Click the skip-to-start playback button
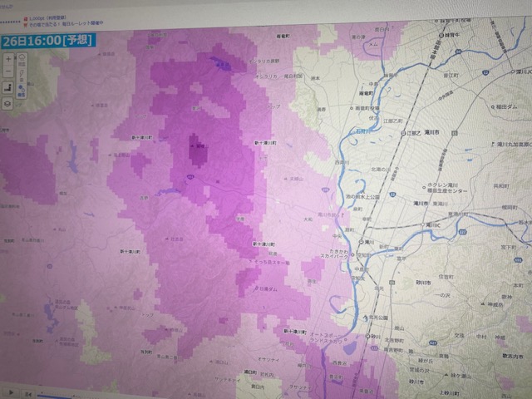 coord(28,393)
